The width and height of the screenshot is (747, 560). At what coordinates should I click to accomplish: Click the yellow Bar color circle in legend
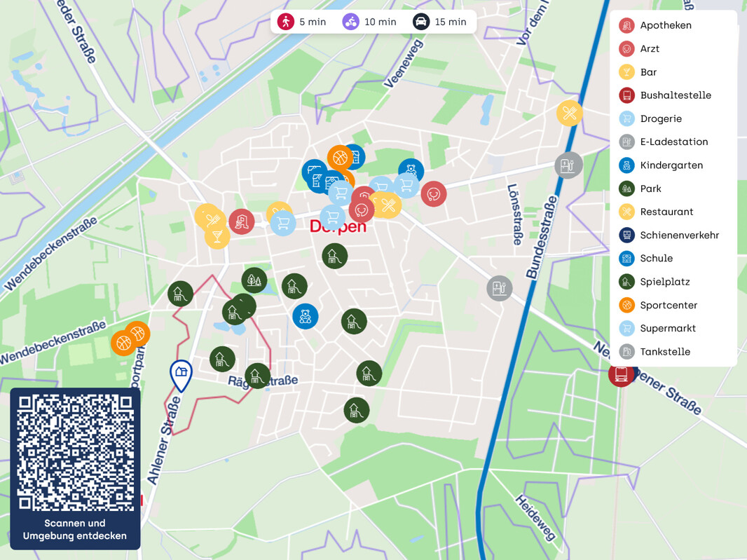point(626,72)
